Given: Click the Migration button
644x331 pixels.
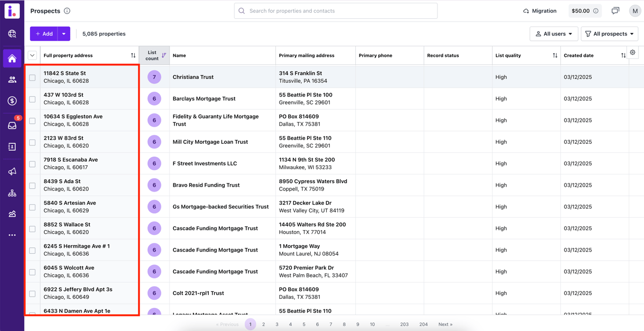Looking at the screenshot, I should [540, 11].
